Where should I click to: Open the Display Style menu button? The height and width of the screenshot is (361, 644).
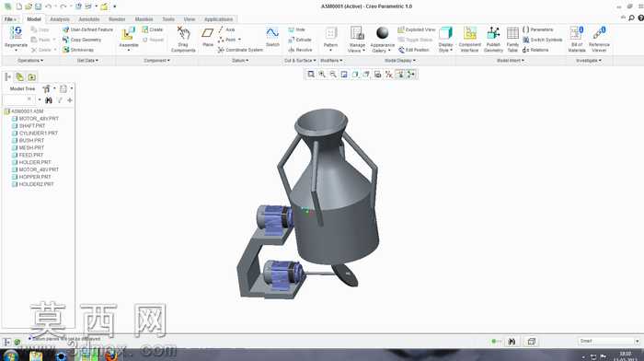445,39
